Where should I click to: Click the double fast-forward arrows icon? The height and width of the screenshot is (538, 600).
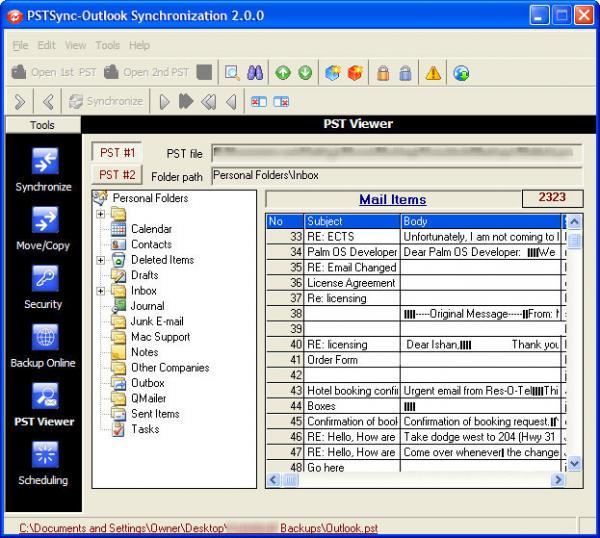[186, 101]
